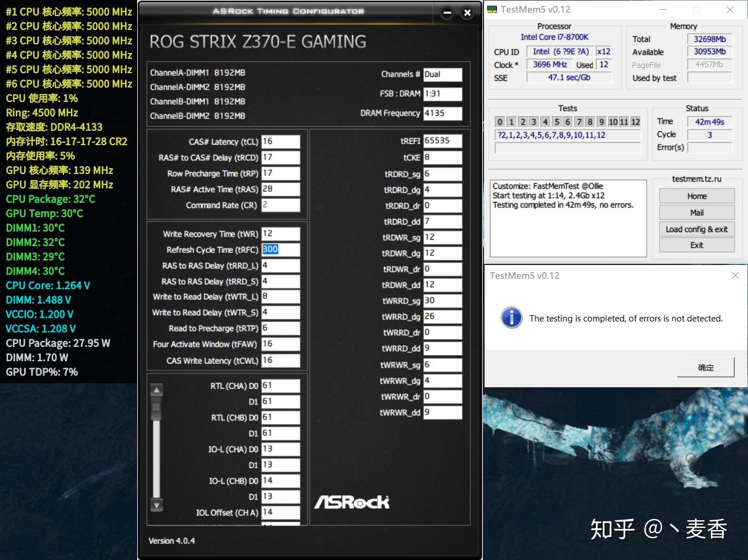
Task: Click the tREFI field showing 65535
Action: pos(443,141)
